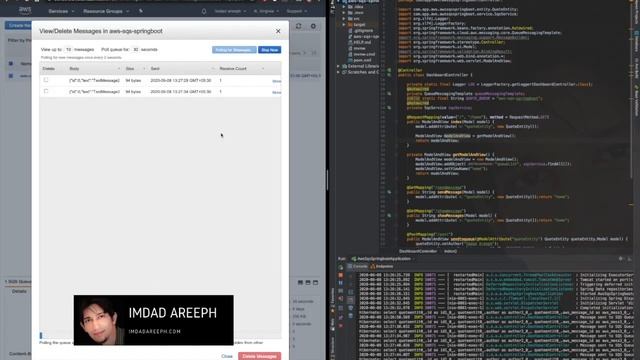Click the DashboardController breadcrumb in editor
The width and height of the screenshot is (640, 360).
418,251
